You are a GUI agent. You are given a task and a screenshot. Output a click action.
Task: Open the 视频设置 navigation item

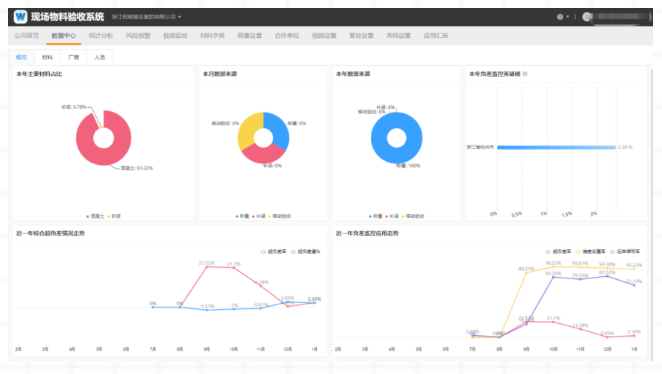(x=324, y=35)
